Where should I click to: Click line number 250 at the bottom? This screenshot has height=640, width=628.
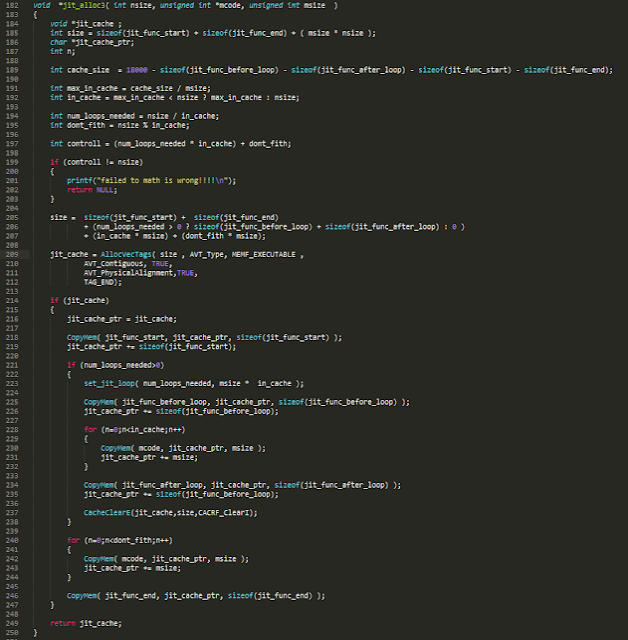click(11, 632)
